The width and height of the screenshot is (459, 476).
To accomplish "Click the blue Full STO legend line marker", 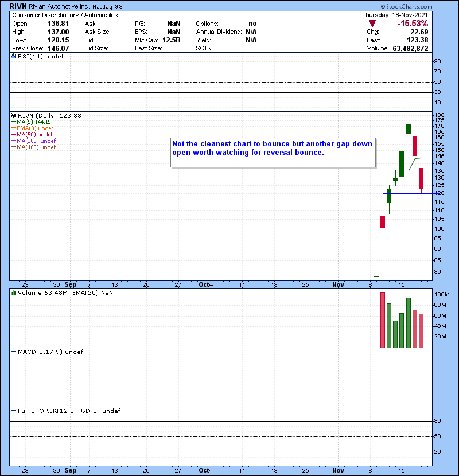I will 13,411.
